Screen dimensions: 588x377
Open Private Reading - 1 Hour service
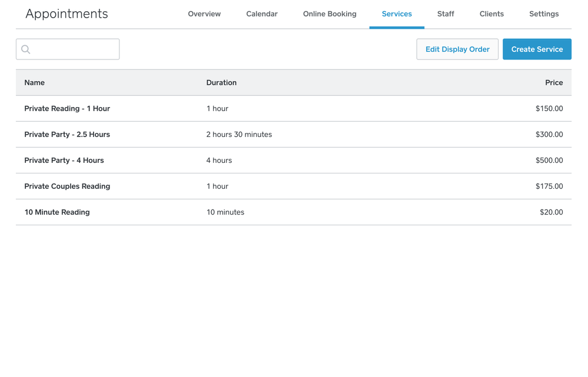click(67, 109)
